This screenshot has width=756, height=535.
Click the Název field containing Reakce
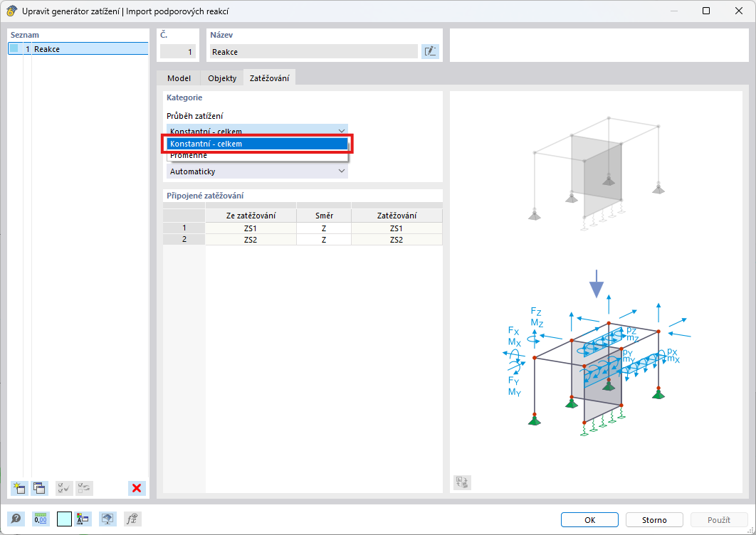click(314, 51)
